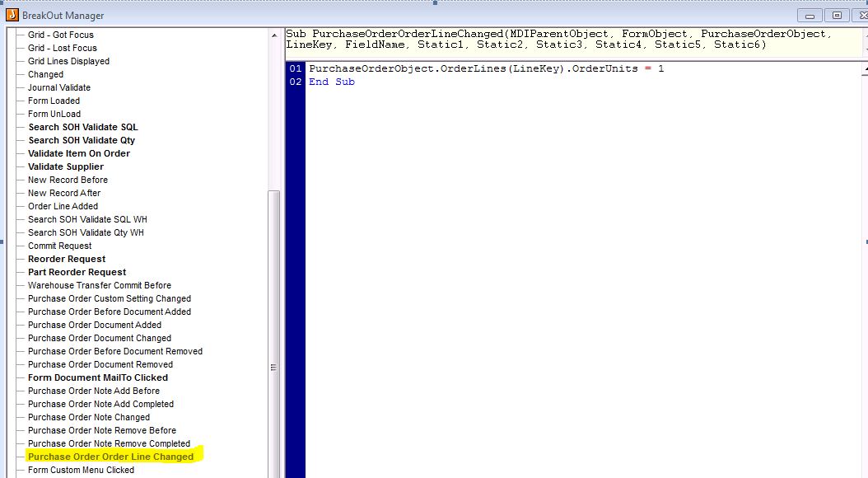Screen dimensions: 868x478
Task: Open 'Reorder Request' breakout script
Action: pos(67,259)
